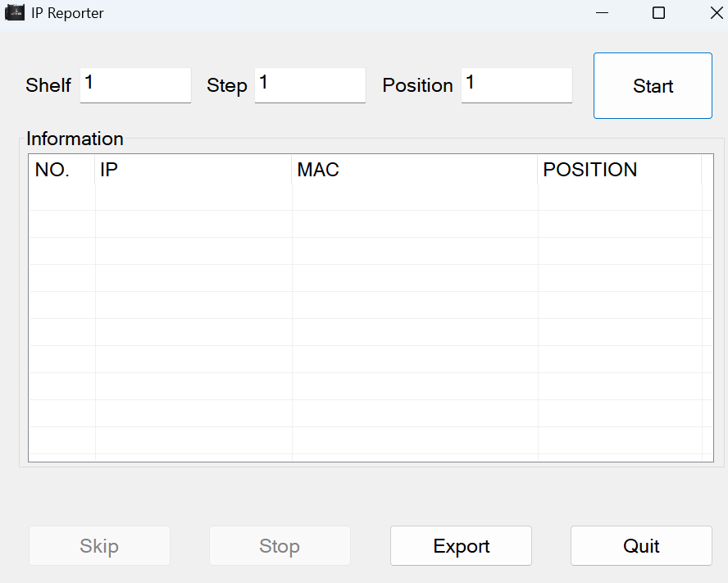The width and height of the screenshot is (728, 583).
Task: Select the MAC column header
Action: click(x=415, y=170)
